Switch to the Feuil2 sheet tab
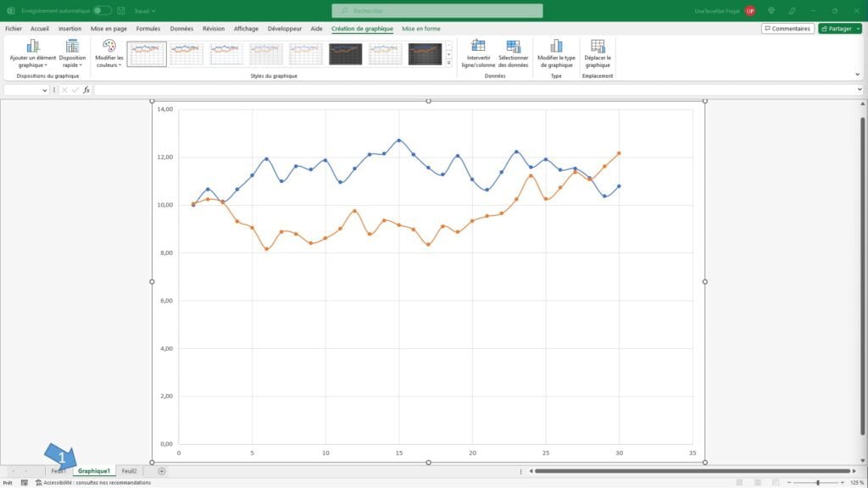 point(129,471)
